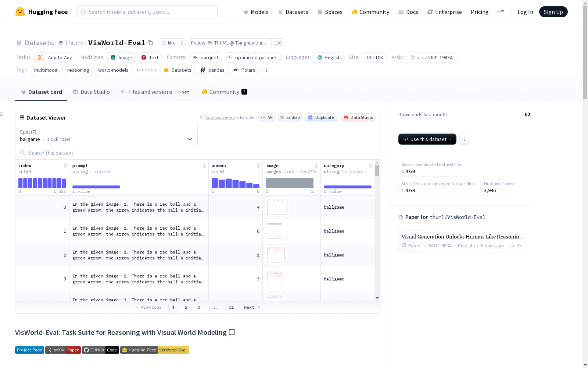The image size is (588, 368).
Task: Select the Polars library tag
Action: [x=244, y=70]
